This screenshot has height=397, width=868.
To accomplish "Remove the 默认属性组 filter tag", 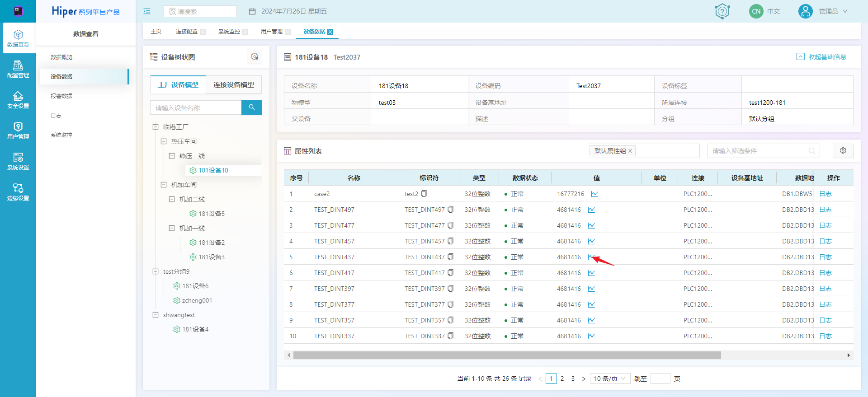I will click(630, 151).
